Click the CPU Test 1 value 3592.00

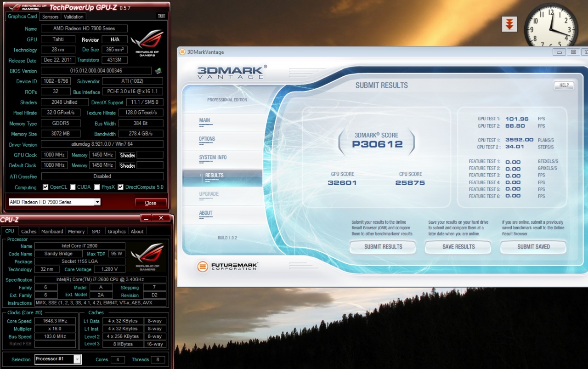tap(519, 140)
